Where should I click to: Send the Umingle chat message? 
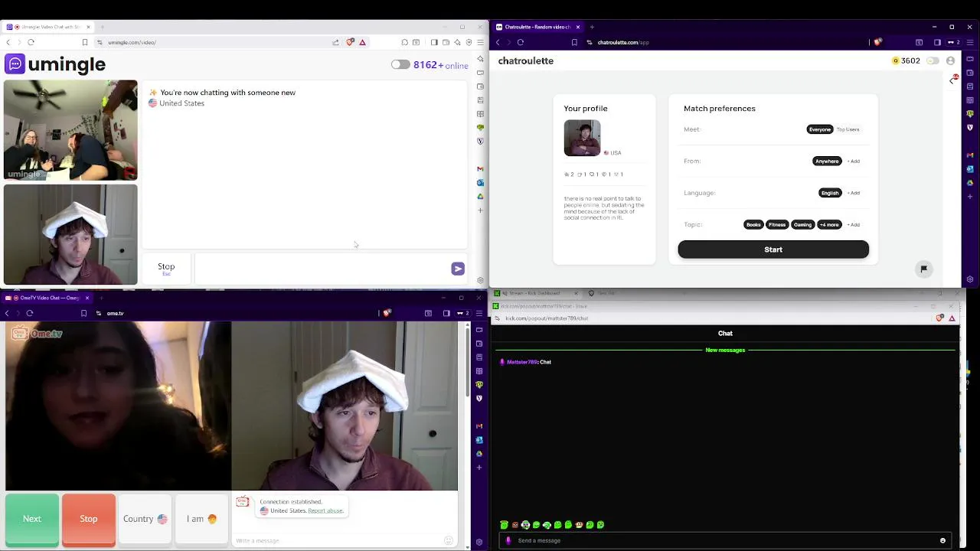457,269
